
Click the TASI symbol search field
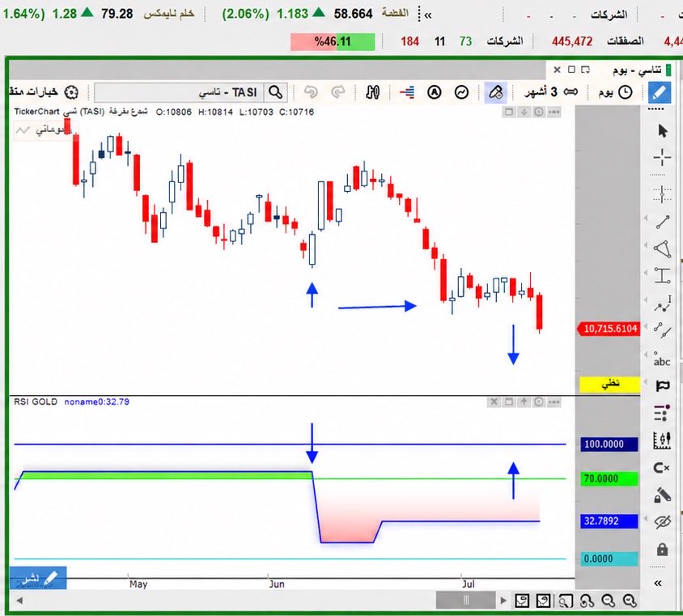tap(179, 92)
